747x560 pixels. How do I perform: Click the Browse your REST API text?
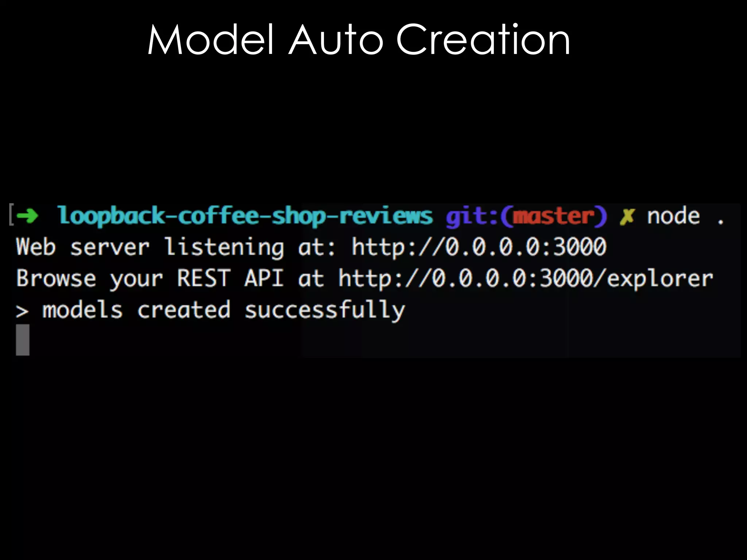pyautogui.click(x=150, y=279)
